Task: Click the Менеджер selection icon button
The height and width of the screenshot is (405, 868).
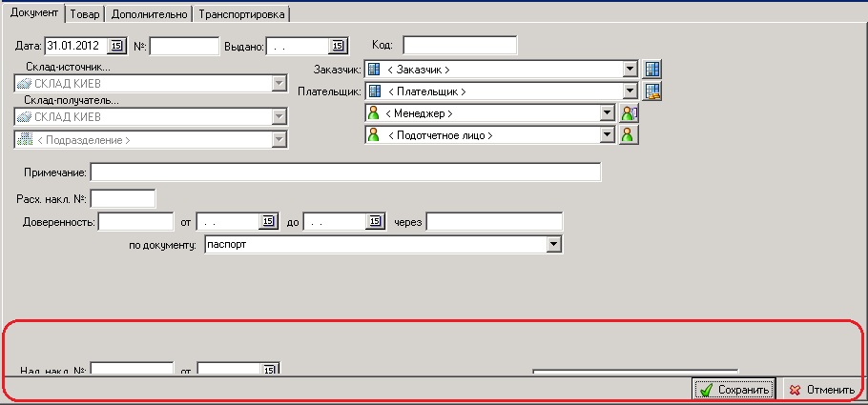Action: pyautogui.click(x=629, y=113)
